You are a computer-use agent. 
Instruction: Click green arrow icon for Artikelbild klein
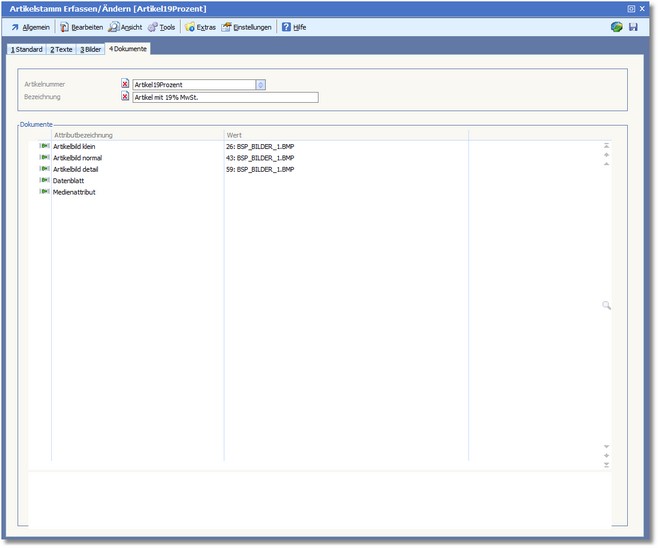click(44, 146)
